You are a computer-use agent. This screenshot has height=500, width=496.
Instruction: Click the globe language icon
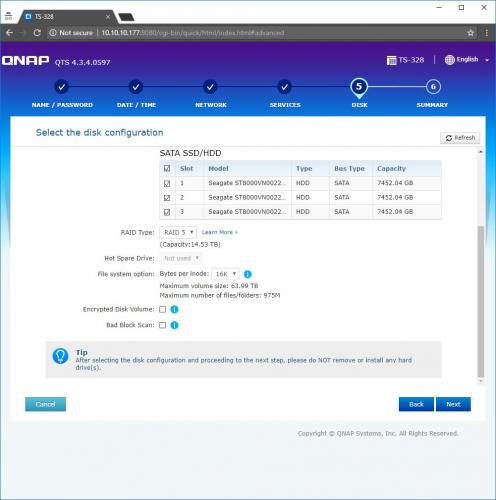449,60
